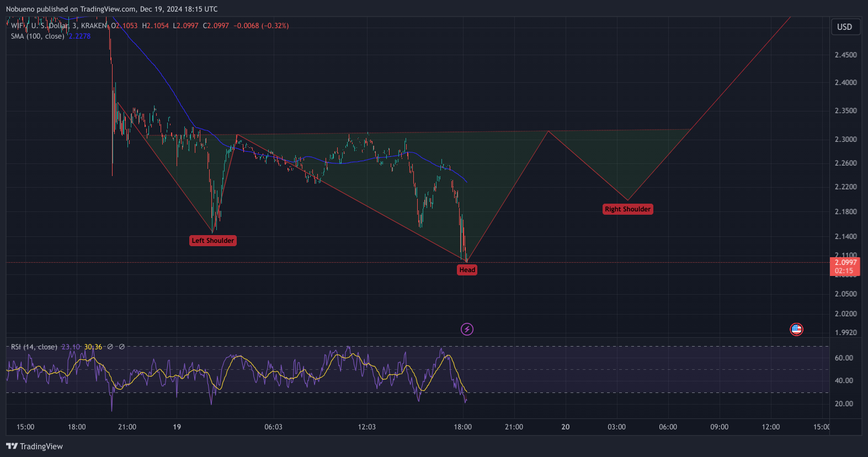Click the 1.9920 price axis label
This screenshot has height=457, width=868.
pos(845,332)
